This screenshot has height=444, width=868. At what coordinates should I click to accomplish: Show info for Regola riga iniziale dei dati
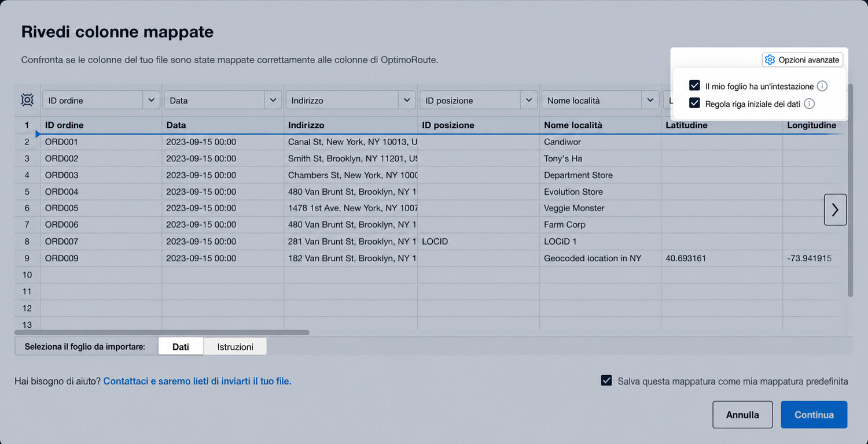click(810, 103)
